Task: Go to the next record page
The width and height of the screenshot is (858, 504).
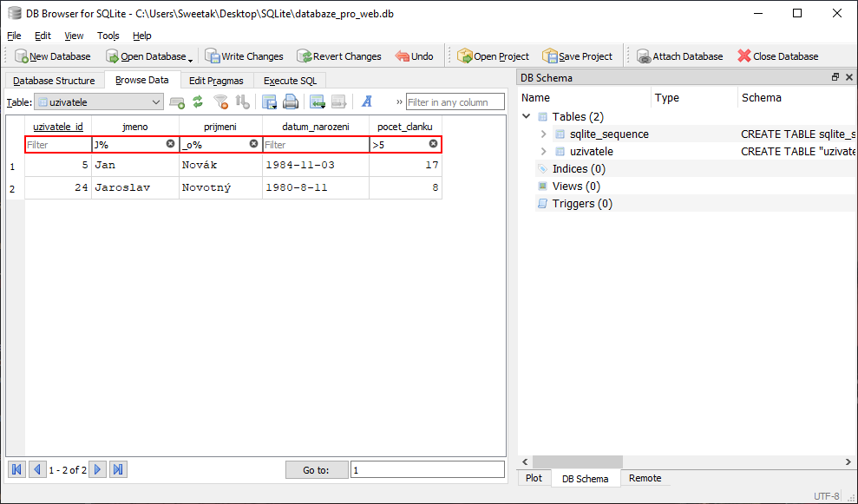Action: 97,469
